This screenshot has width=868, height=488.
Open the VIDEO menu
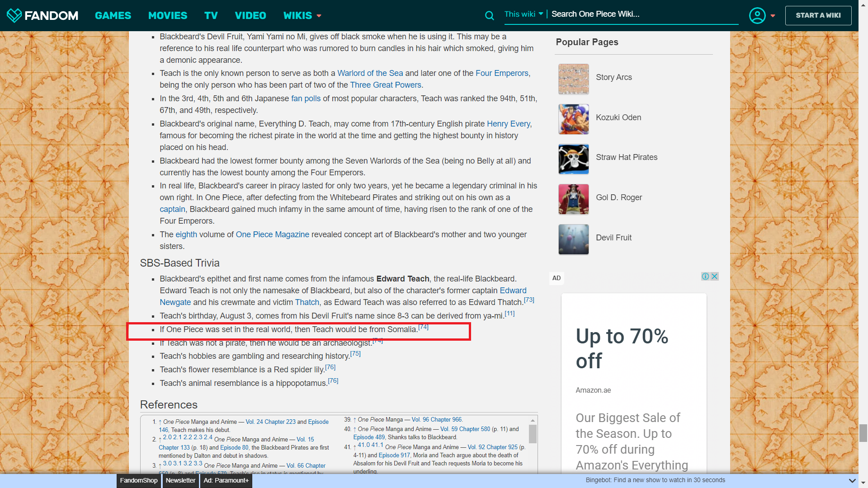(250, 15)
